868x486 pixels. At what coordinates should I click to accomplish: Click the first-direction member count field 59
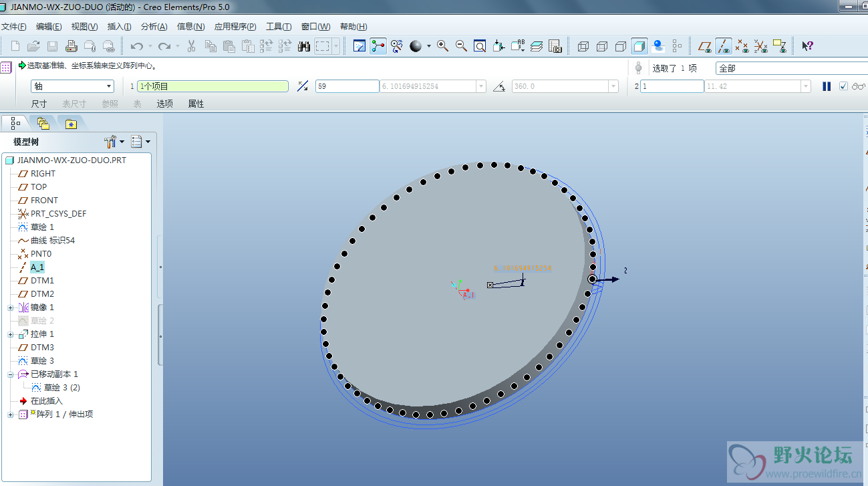tap(347, 86)
